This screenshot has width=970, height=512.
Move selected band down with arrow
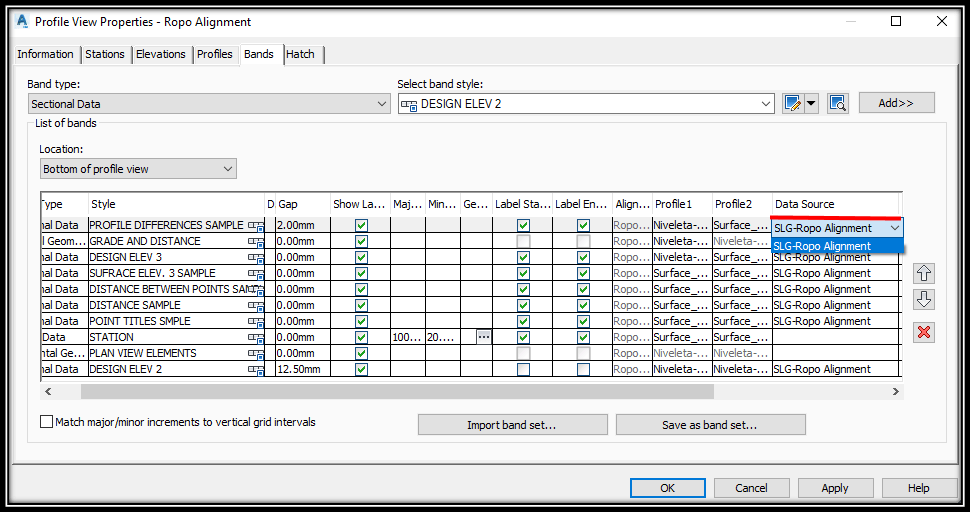[x=924, y=300]
